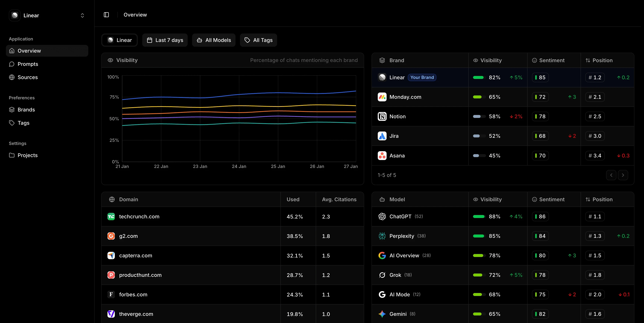
Task: Go to previous page of brands
Action: 611,175
